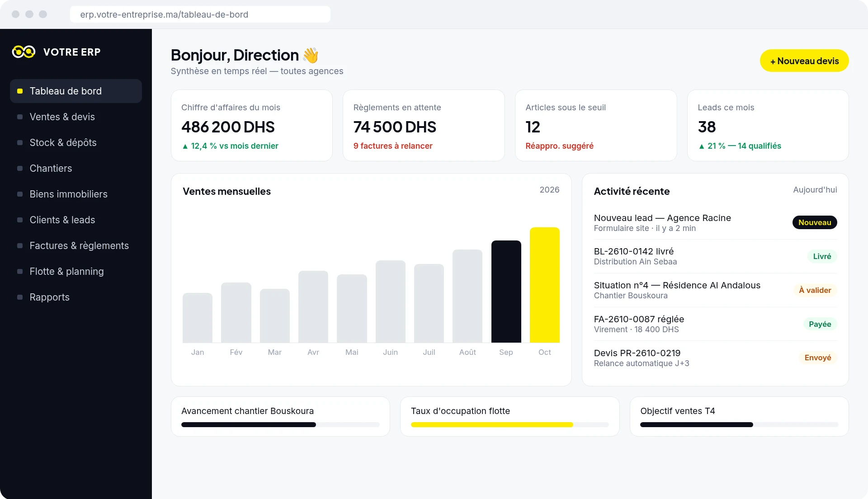Open Devis PR-2610-0219 activity entry

tap(715, 358)
